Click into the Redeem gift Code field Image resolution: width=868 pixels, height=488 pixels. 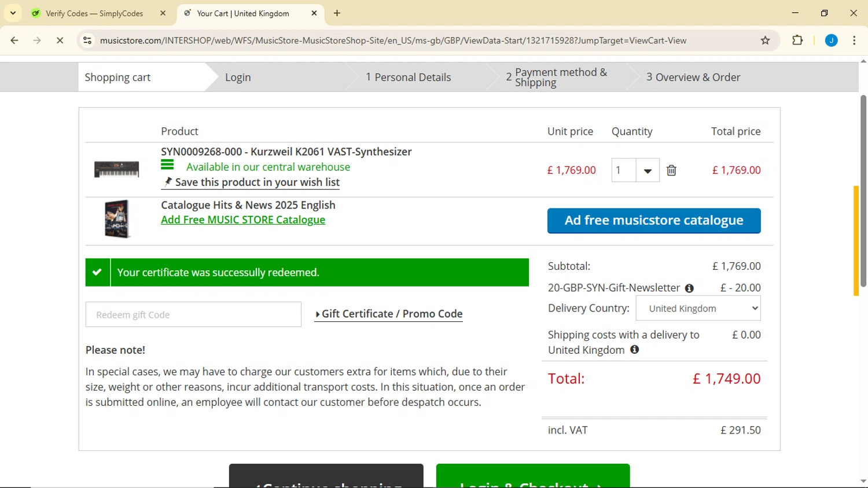click(193, 314)
